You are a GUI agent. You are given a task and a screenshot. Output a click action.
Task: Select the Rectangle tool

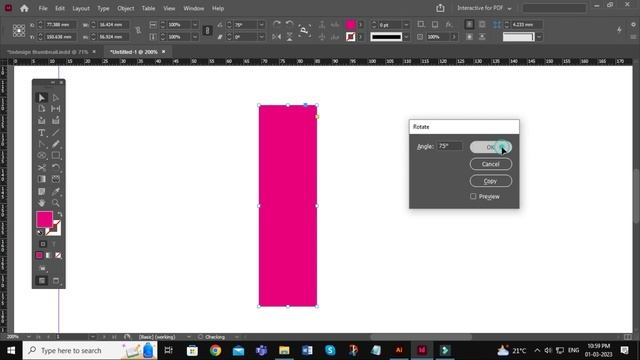click(56, 156)
